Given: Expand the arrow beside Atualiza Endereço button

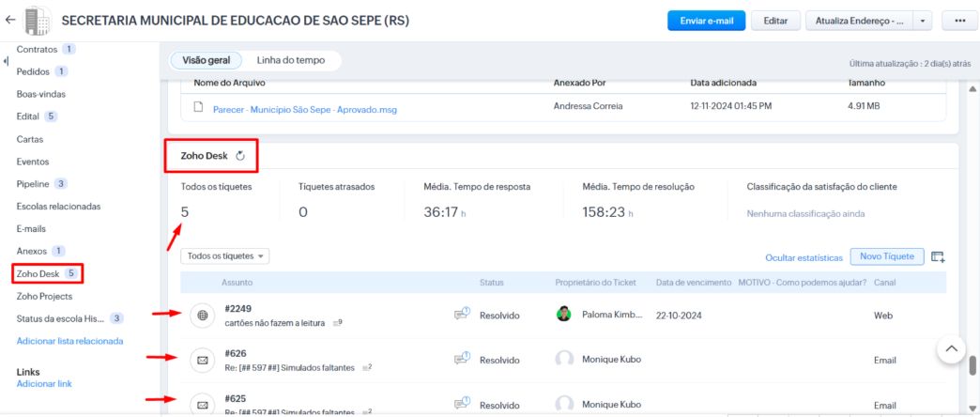Looking at the screenshot, I should [x=923, y=21].
